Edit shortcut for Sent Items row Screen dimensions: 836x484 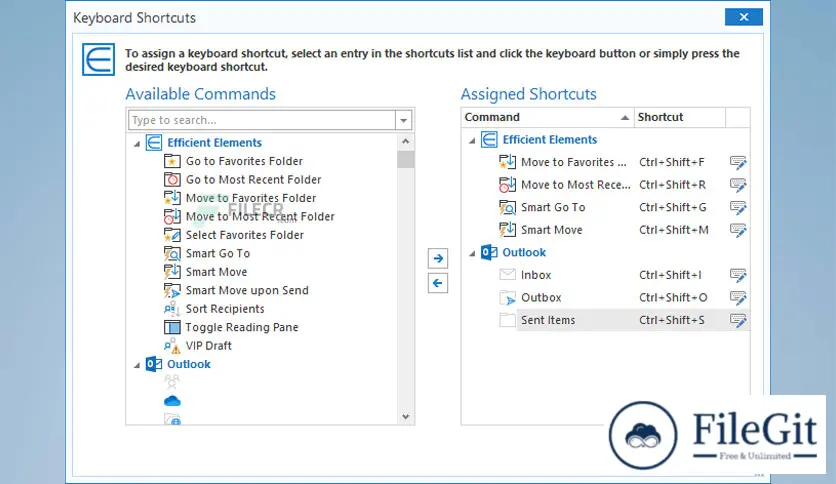pyautogui.click(x=738, y=320)
